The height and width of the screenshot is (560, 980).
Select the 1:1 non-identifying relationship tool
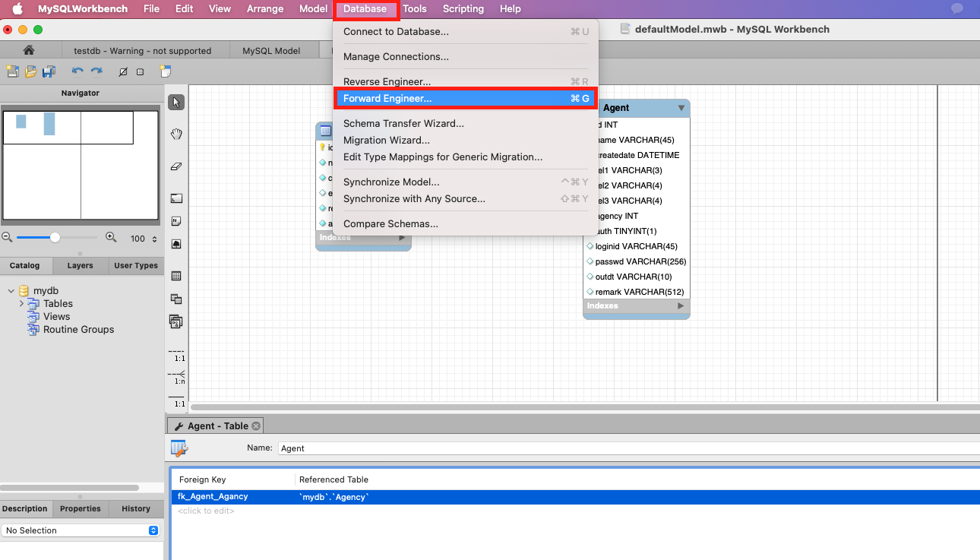tap(176, 353)
